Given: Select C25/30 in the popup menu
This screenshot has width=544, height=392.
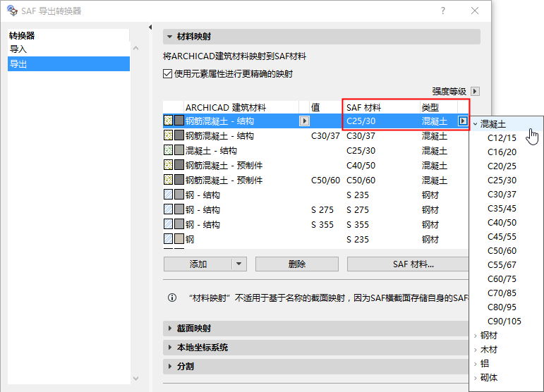Looking at the screenshot, I should (502, 180).
